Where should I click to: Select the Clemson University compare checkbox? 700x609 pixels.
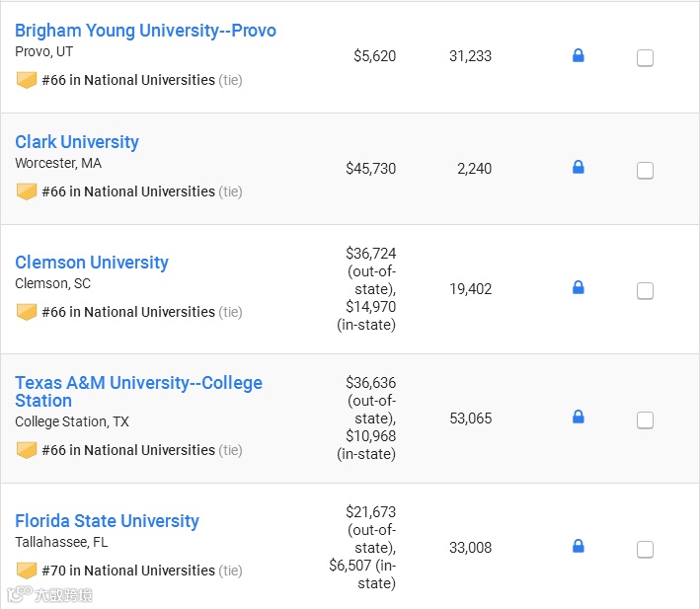[645, 291]
